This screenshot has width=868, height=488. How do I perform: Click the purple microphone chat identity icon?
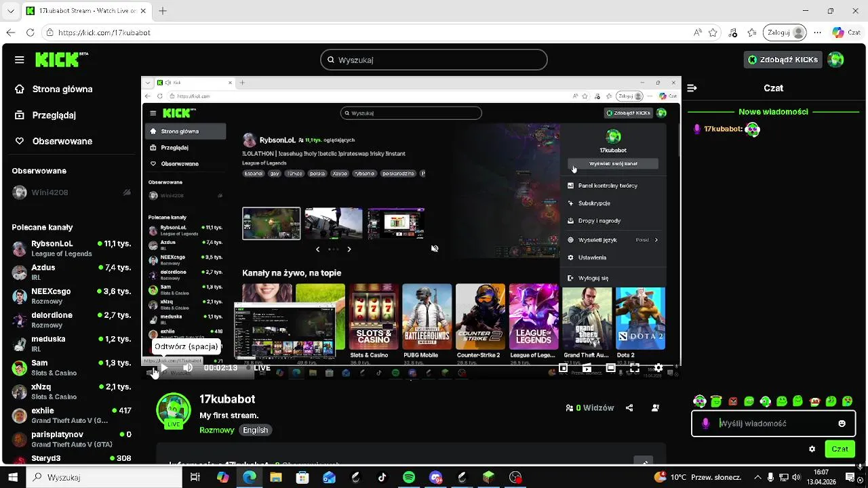point(705,424)
